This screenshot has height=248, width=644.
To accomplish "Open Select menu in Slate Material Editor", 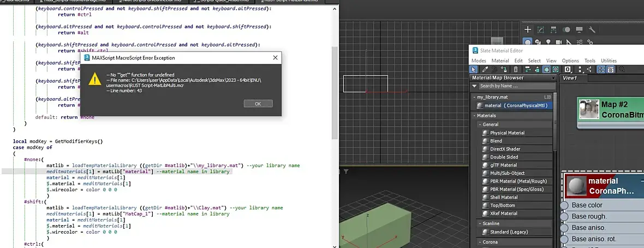I will tap(534, 61).
